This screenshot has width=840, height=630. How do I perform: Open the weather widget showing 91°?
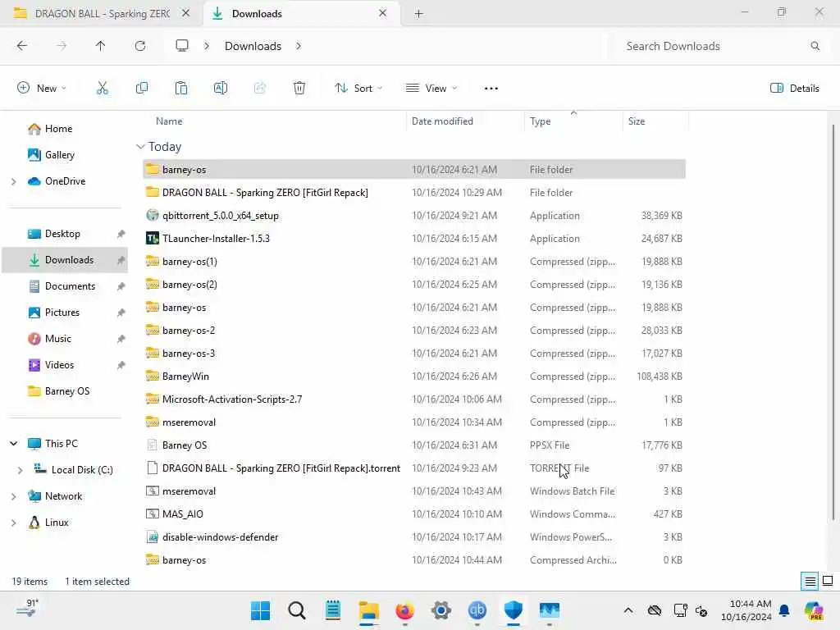point(27,609)
